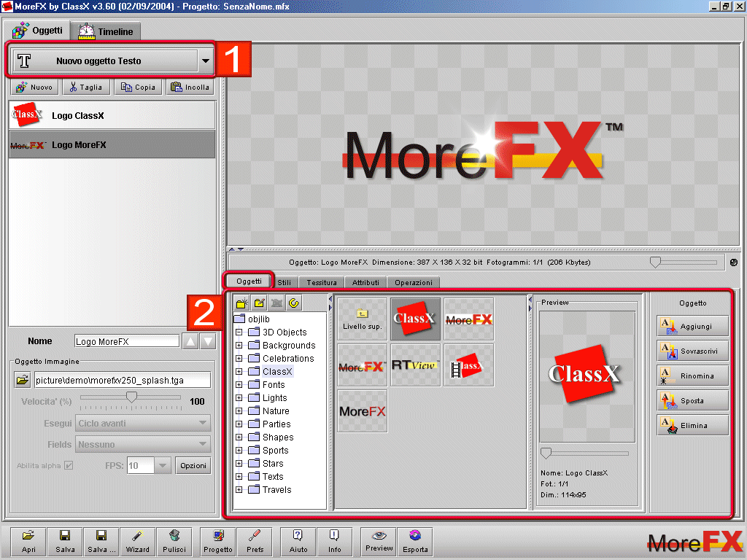Click the Opzioni button

click(x=193, y=465)
